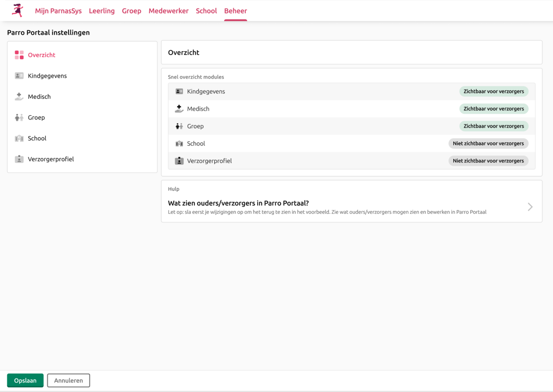Click Verzorgerprofiel 'Niet zichtbaar voor verzorgers' badge
Image resolution: width=553 pixels, height=392 pixels.
(488, 161)
